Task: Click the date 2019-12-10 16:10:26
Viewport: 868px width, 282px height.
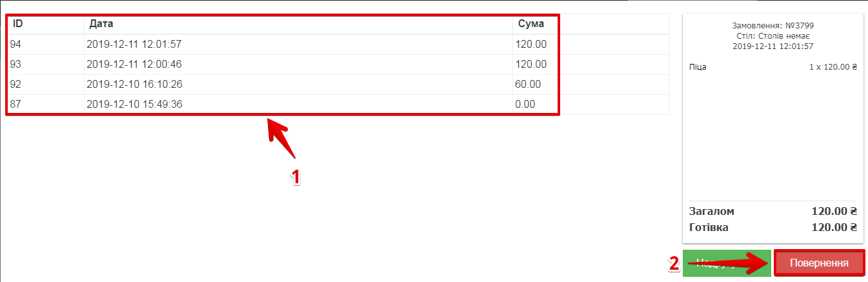Action: point(134,85)
